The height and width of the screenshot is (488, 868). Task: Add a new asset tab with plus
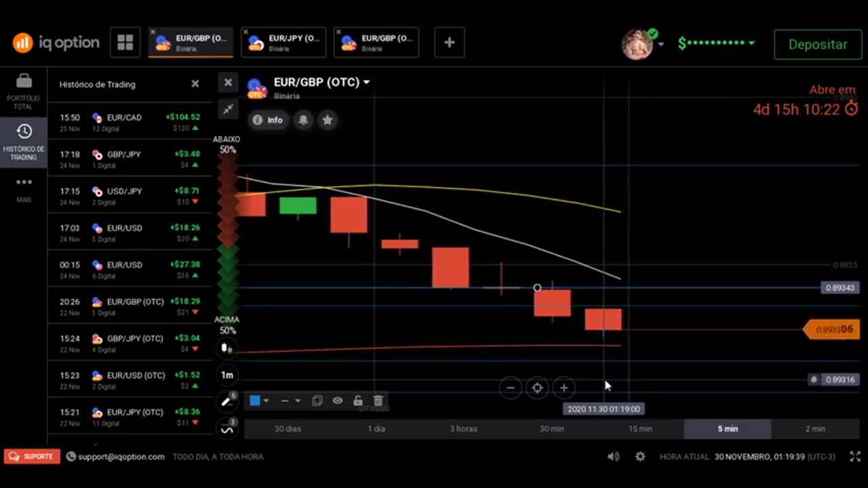[449, 43]
